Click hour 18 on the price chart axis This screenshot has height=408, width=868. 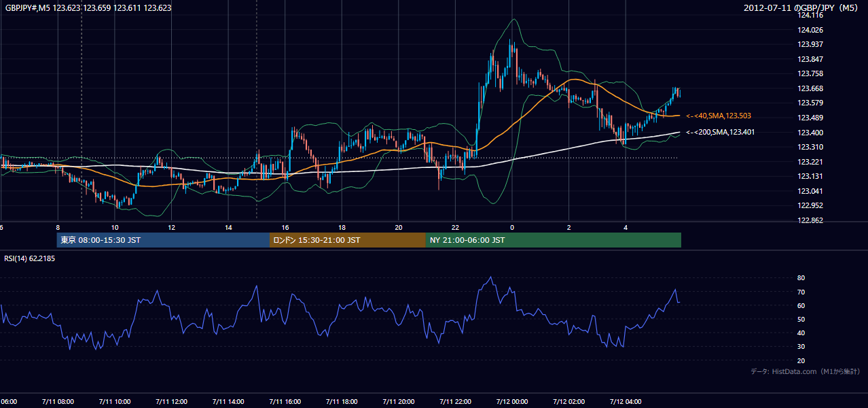(342, 228)
